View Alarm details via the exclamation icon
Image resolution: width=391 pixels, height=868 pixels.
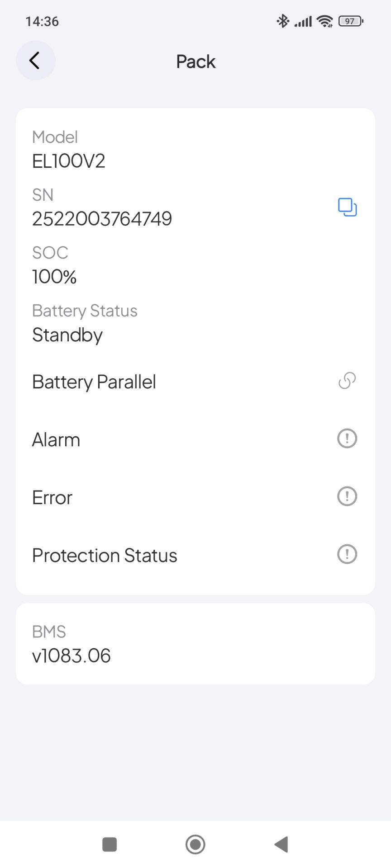(347, 439)
